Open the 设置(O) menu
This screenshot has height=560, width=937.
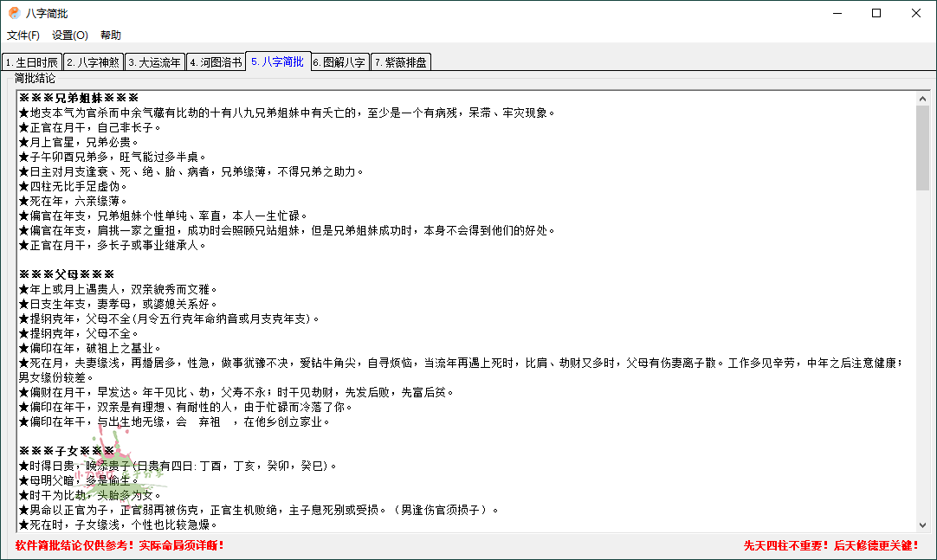tap(68, 35)
